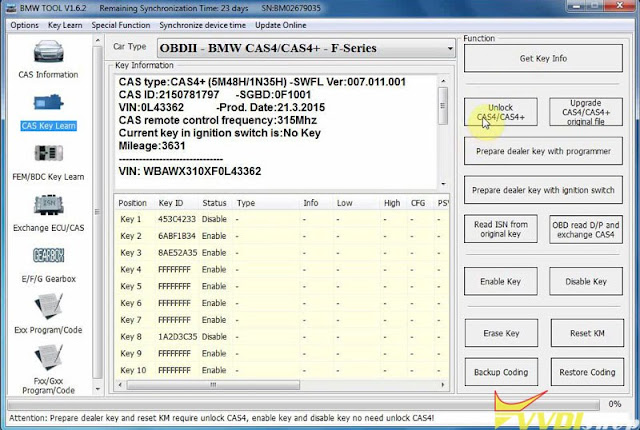640x430 pixels.
Task: Select the Key 6 row
Action: pyautogui.click(x=282, y=303)
